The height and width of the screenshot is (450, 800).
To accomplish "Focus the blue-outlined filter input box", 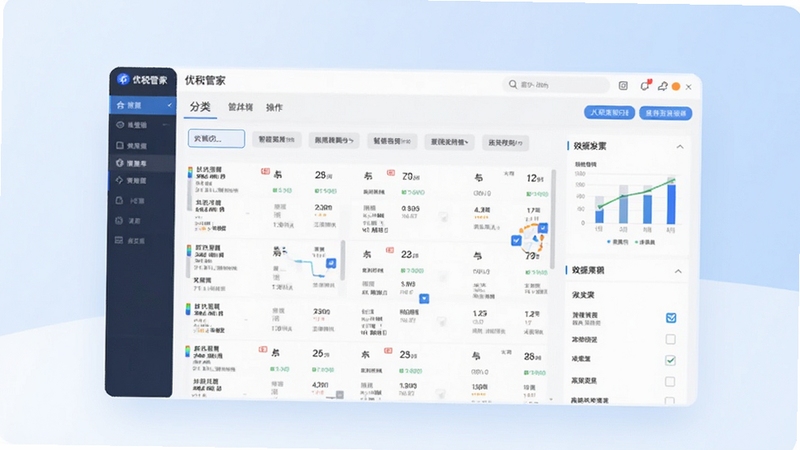I will 216,138.
